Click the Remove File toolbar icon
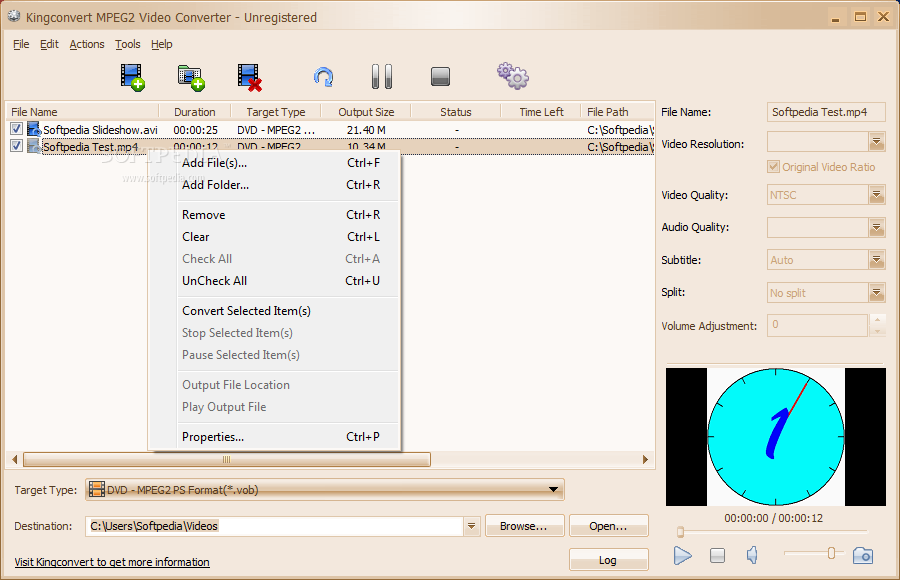Screen dimensions: 900x580 point(250,78)
